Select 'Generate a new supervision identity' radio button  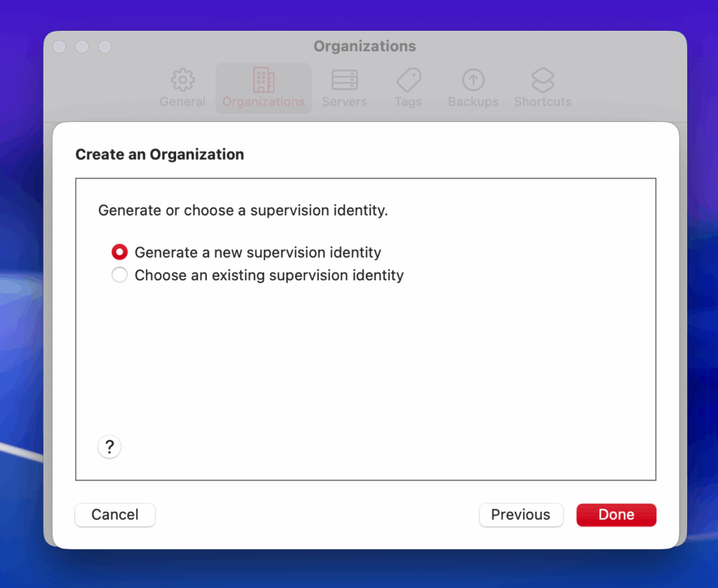point(120,252)
